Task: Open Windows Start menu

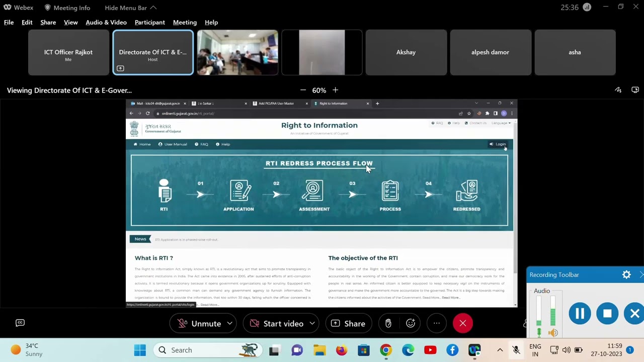Action: tap(140, 350)
